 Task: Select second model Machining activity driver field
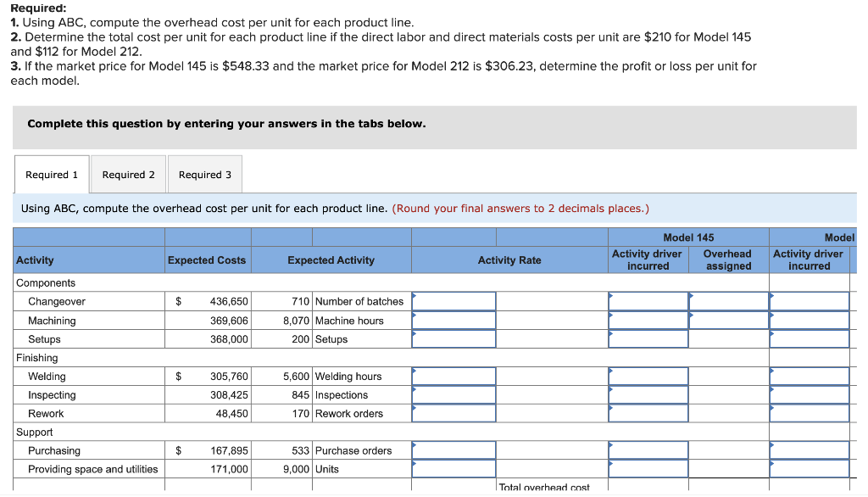tap(810, 321)
